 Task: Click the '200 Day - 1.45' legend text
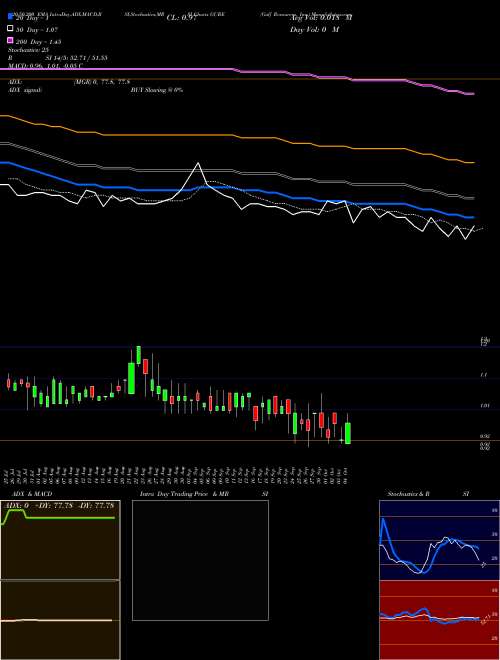point(38,42)
